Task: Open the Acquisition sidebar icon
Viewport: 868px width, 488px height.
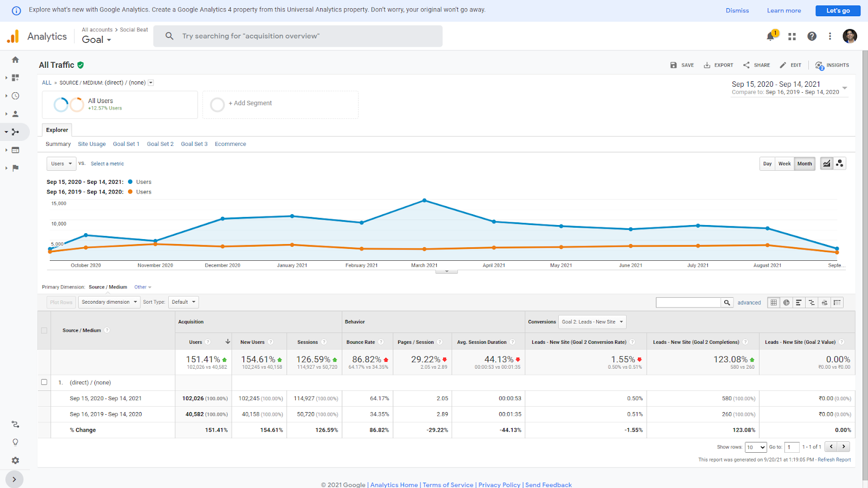Action: pyautogui.click(x=15, y=132)
